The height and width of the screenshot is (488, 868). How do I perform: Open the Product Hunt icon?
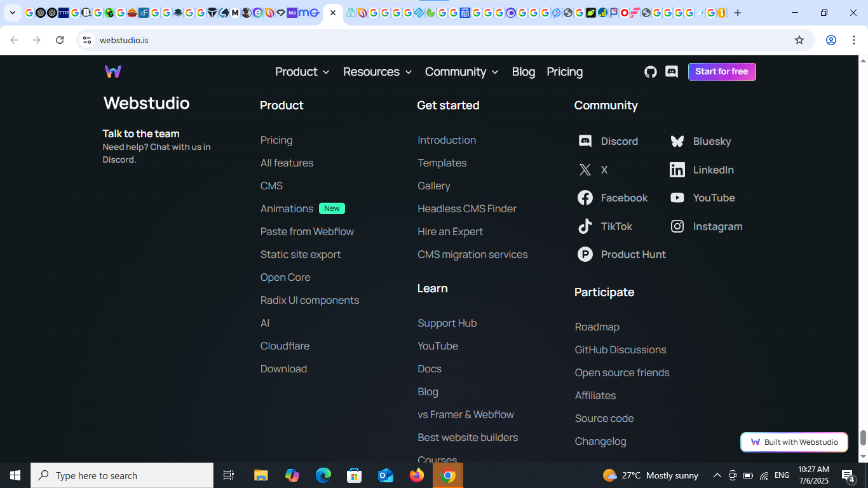point(585,254)
